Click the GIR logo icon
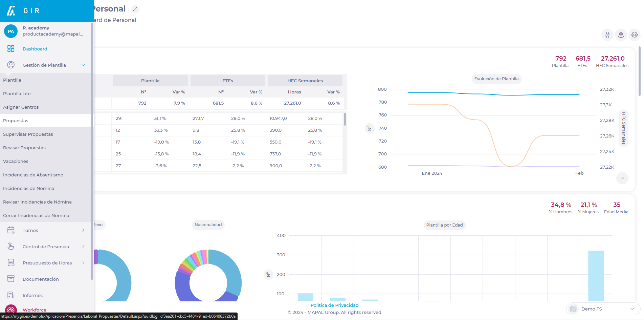 (x=11, y=11)
